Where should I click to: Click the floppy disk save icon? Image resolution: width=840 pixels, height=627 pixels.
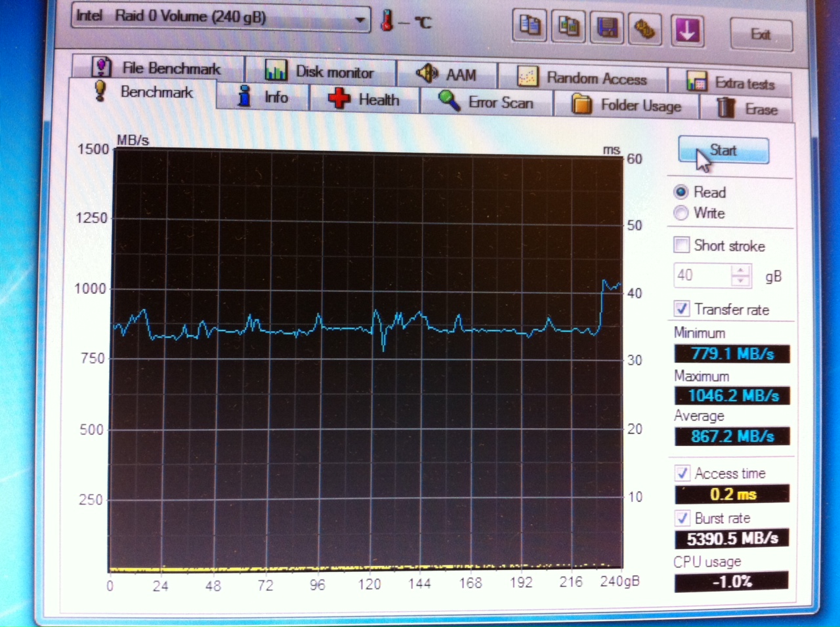(x=607, y=29)
